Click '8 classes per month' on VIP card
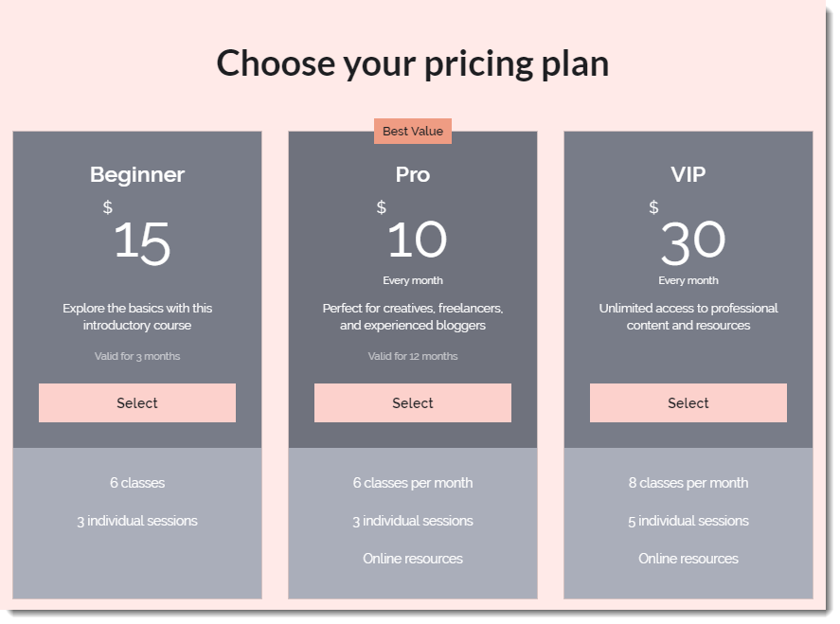Viewport: 840px width, 624px height. click(688, 482)
